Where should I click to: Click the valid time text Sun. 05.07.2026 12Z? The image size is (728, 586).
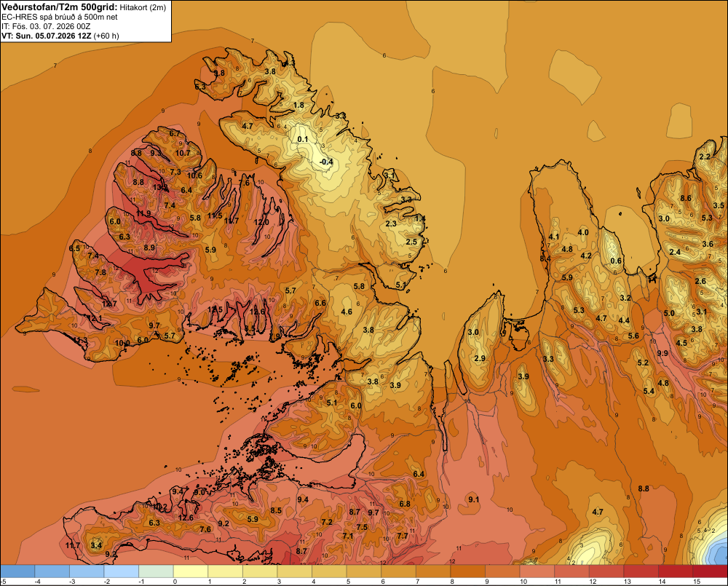[54, 36]
